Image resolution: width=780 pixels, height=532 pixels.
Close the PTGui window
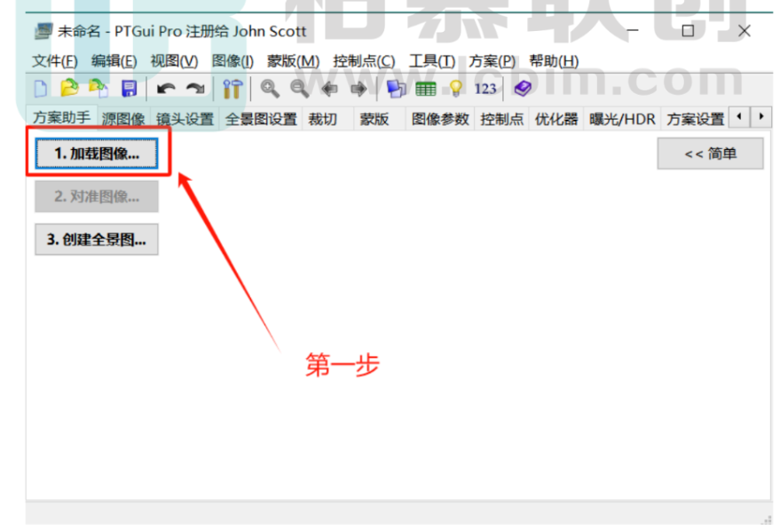point(745,31)
